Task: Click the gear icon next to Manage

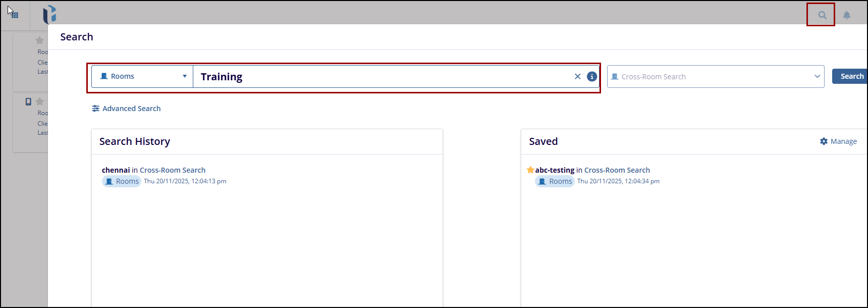Action: click(824, 141)
